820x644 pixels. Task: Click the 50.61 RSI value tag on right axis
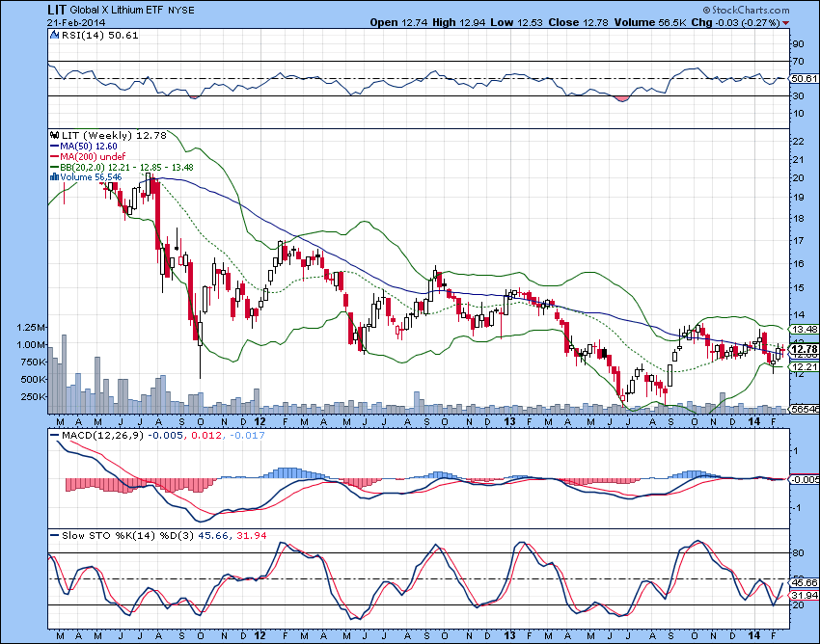click(804, 78)
